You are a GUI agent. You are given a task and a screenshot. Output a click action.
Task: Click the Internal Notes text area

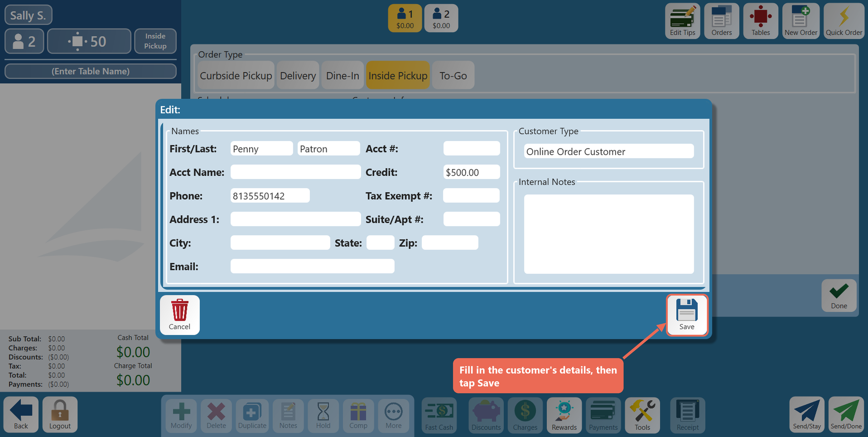609,234
